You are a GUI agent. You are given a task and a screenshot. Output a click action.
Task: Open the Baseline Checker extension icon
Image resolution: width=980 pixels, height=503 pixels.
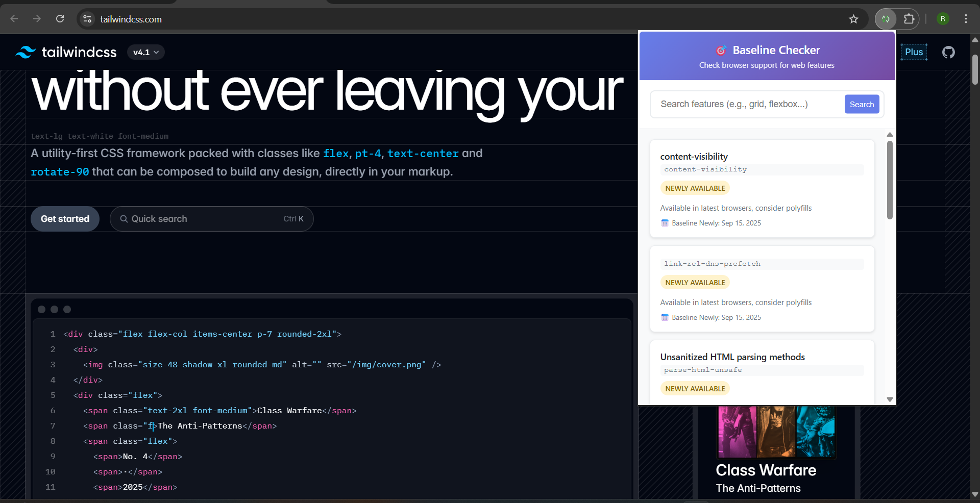tap(886, 19)
